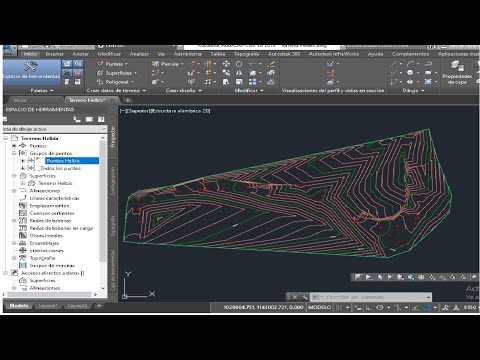Click the Ensamblajes node icon
The width and height of the screenshot is (480, 360).
[x=23, y=243]
